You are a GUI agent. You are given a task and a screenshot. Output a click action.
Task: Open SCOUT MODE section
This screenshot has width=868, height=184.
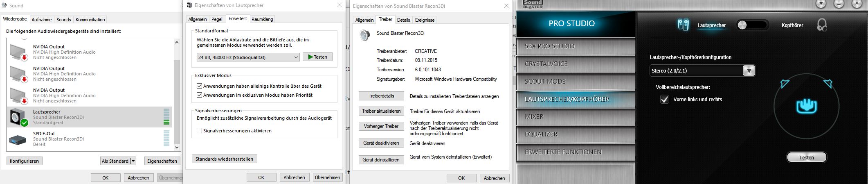(576, 82)
